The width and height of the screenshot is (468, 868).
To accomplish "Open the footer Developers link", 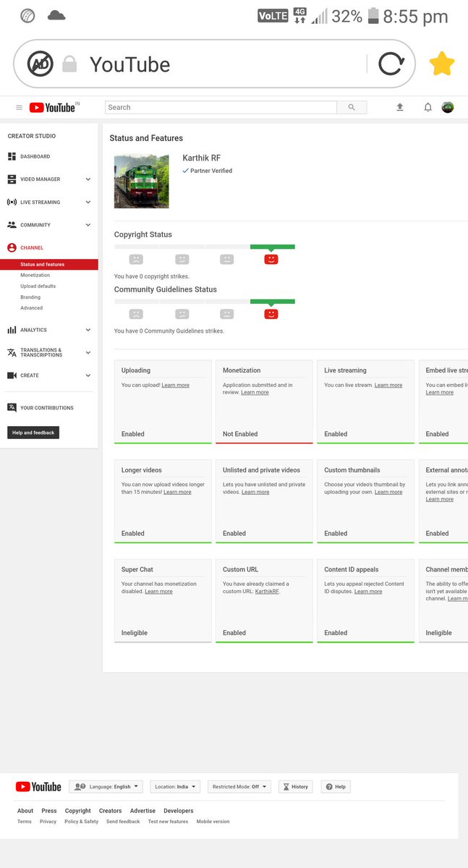I will [178, 811].
